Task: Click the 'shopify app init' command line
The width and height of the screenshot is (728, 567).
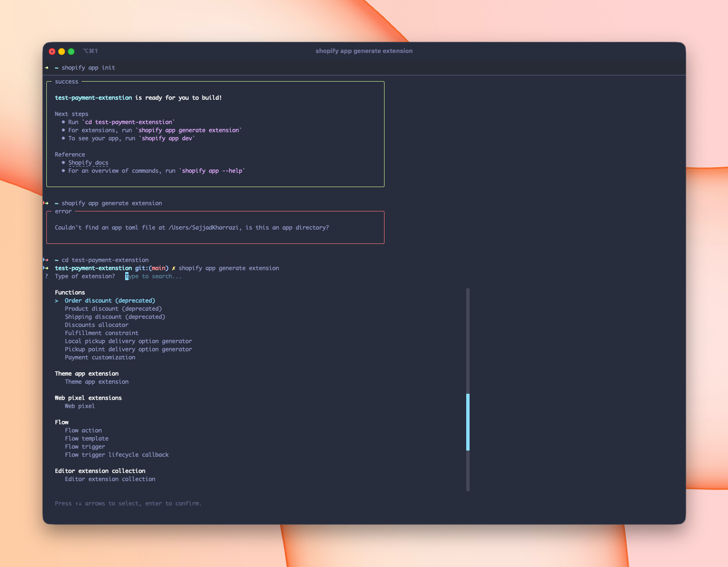Action: (88, 68)
